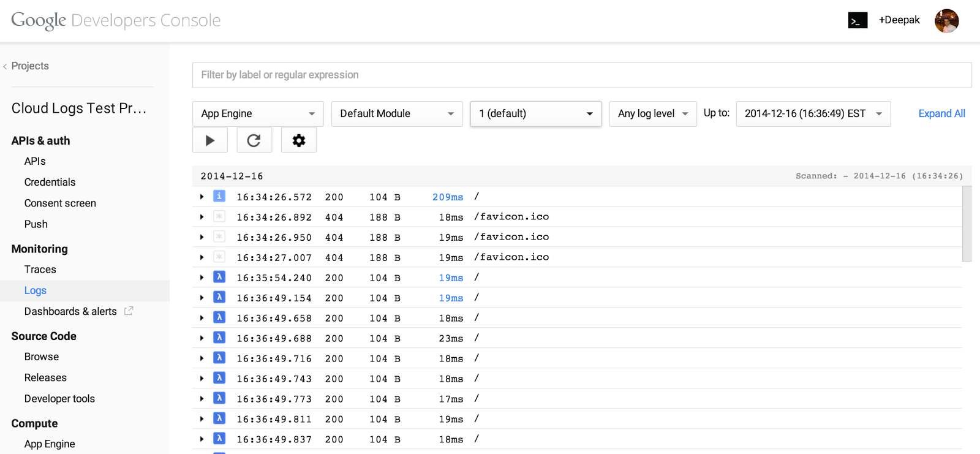The height and width of the screenshot is (454, 980).
Task: Open the Up to date-time dropdown
Action: (x=813, y=114)
